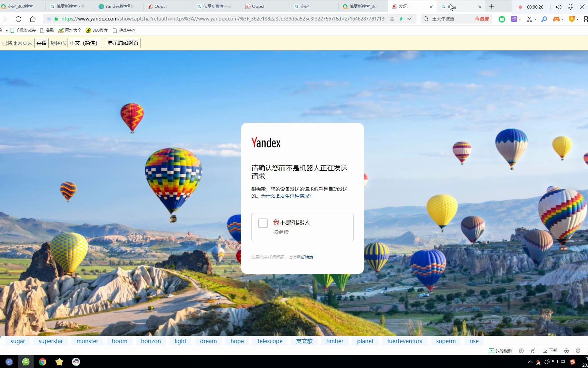Viewport: 588px width, 368px height.
Task: Click the forward navigation arrow
Action: tap(5, 19)
